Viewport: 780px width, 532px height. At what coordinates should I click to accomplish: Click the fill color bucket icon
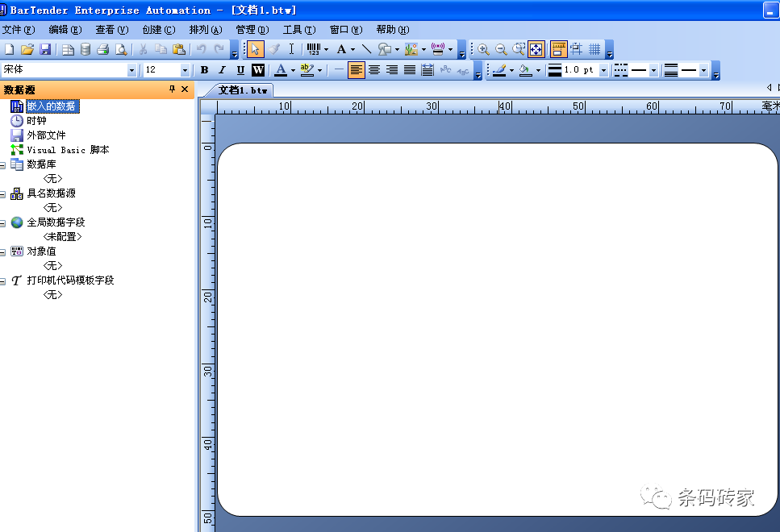click(x=525, y=70)
